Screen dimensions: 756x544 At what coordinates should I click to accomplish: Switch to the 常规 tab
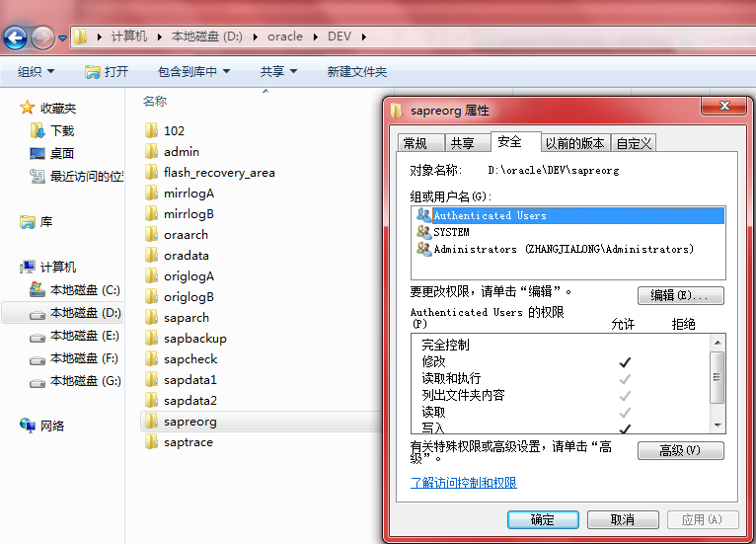[420, 143]
